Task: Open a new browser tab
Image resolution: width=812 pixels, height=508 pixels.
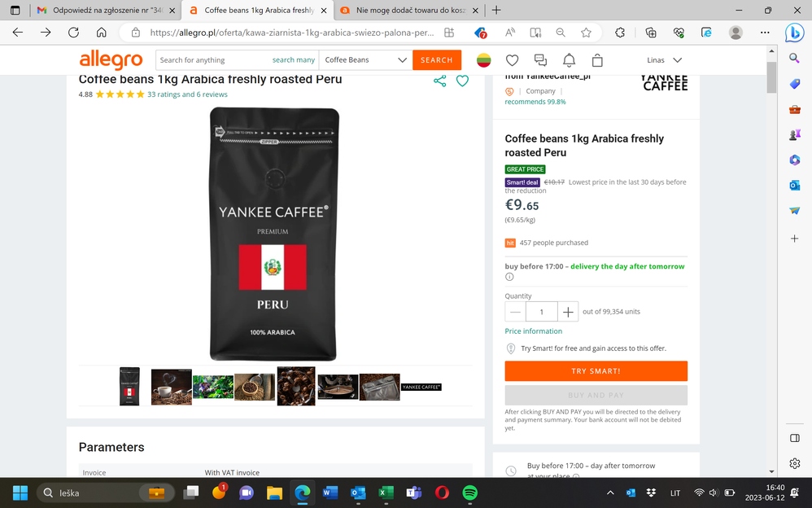Action: [x=496, y=11]
